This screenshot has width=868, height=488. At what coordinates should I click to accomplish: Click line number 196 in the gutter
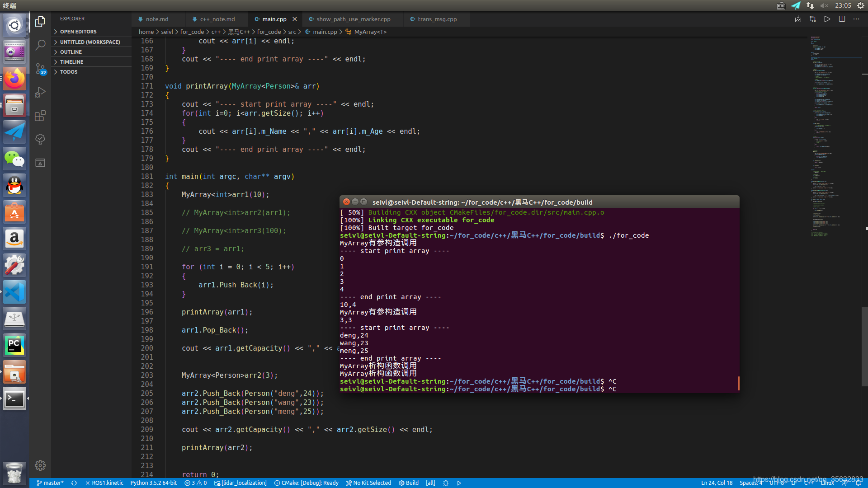[x=147, y=312]
